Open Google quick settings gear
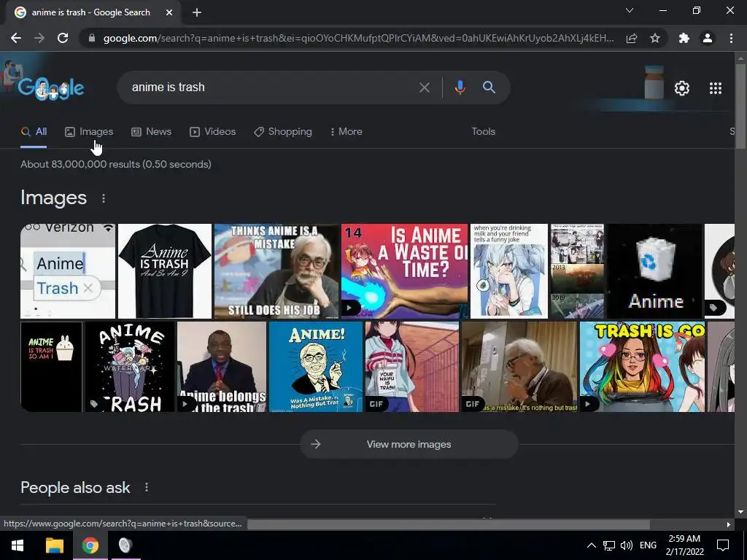 pos(682,88)
